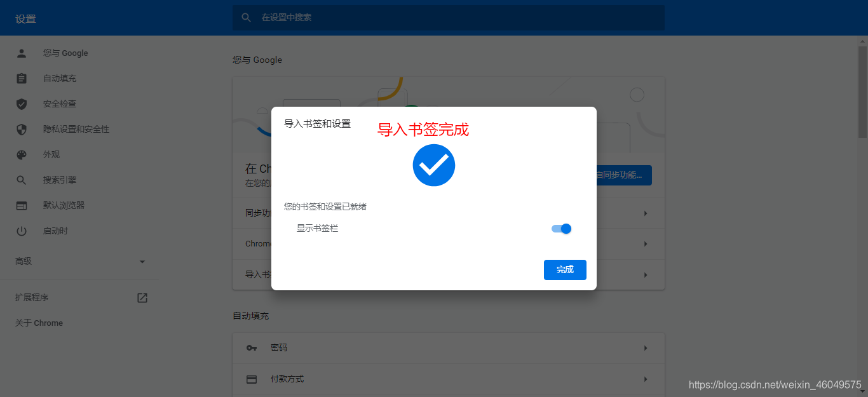Click the on-startup power icon
The height and width of the screenshot is (397, 868).
pyautogui.click(x=22, y=231)
